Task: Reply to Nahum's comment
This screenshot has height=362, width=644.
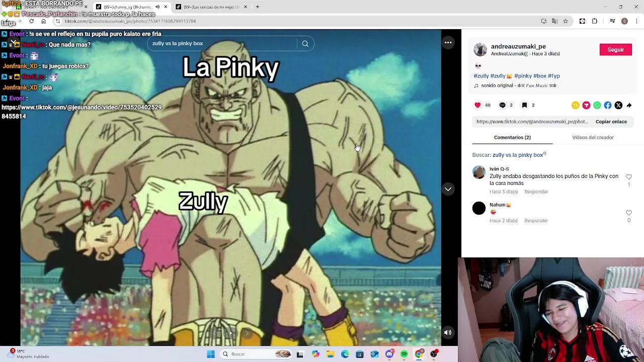Action: point(536,221)
